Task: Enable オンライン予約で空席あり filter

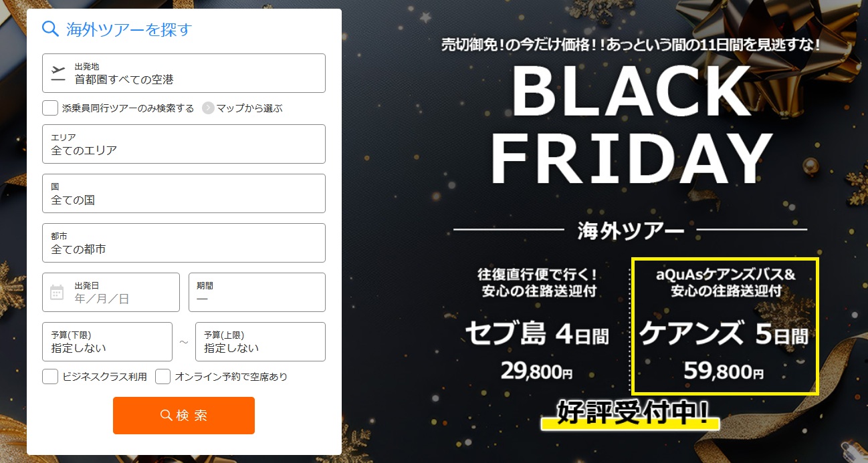Action: click(x=162, y=376)
